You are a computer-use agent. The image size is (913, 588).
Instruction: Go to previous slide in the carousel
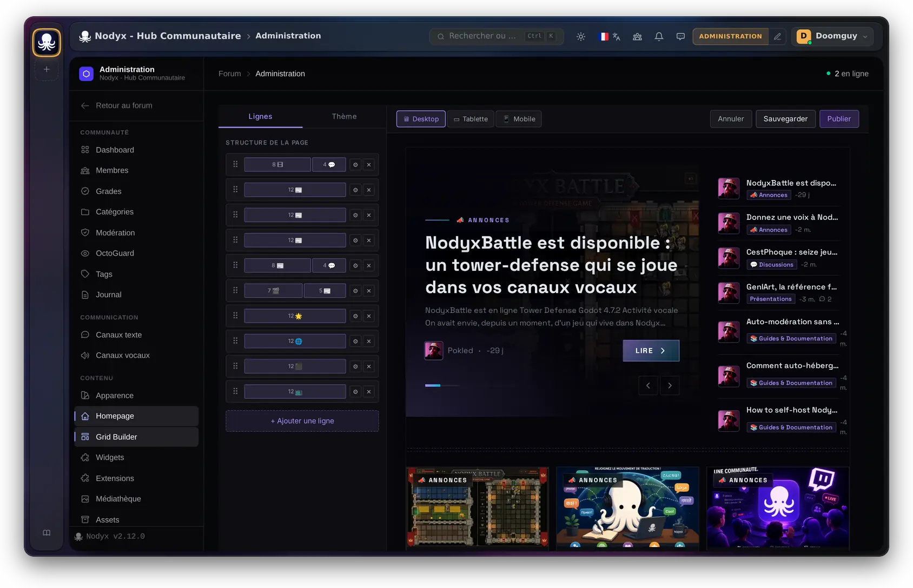pos(648,385)
